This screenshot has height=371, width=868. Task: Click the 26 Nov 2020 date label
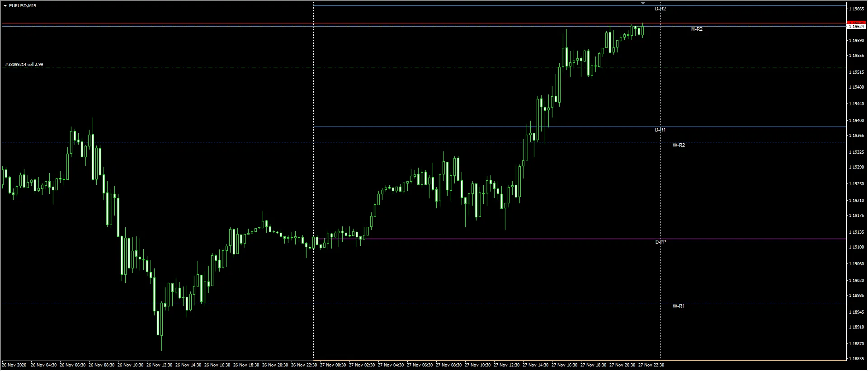coord(14,365)
